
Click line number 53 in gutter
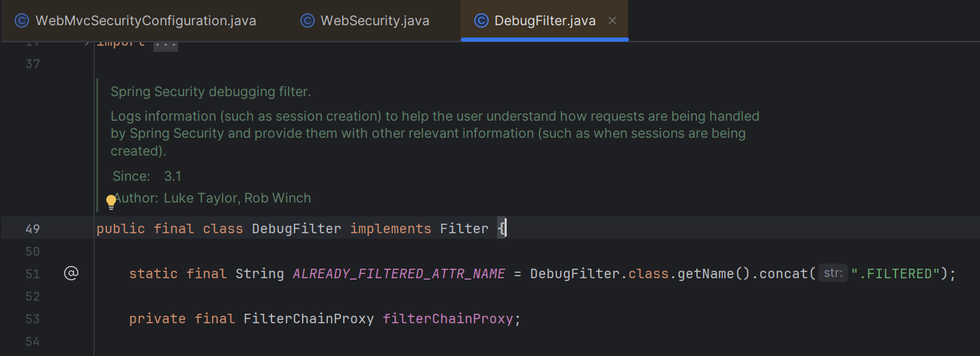pos(33,318)
